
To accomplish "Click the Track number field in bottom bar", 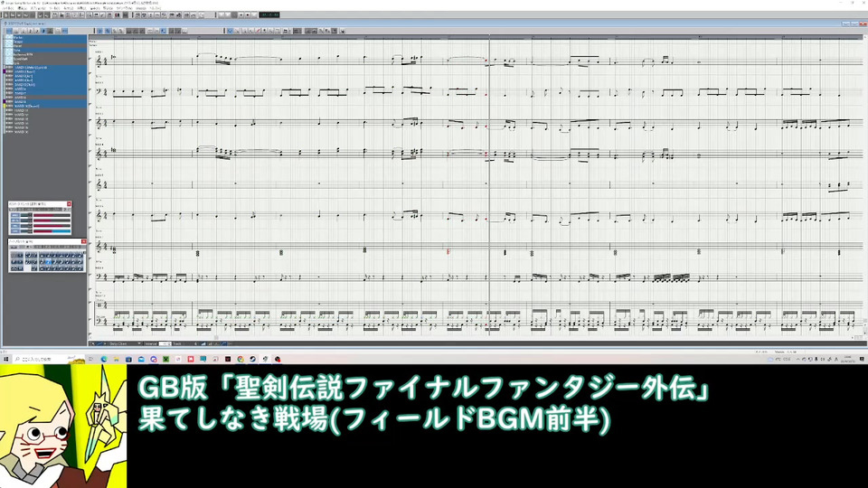I will [x=190, y=343].
